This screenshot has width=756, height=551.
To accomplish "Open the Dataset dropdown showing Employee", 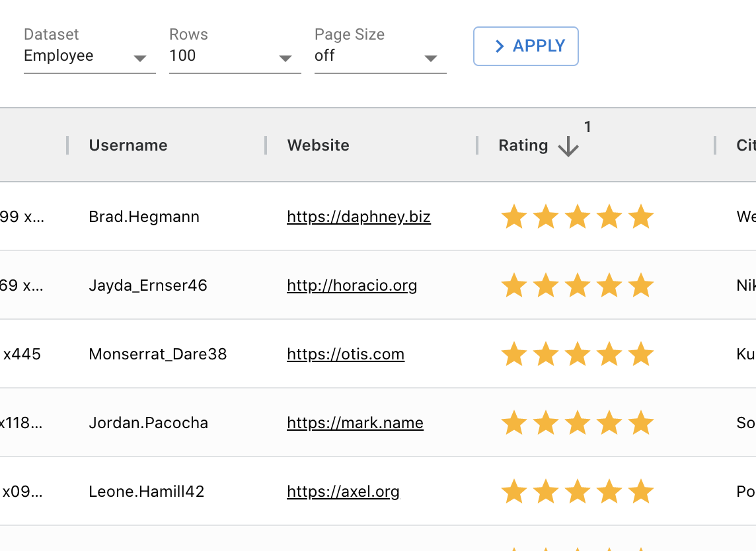I will pos(90,56).
